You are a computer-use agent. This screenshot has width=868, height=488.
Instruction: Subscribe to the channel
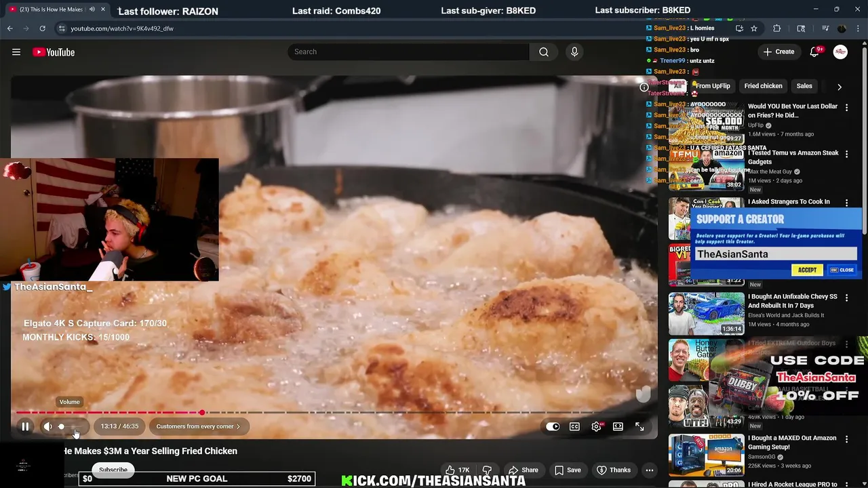(113, 470)
